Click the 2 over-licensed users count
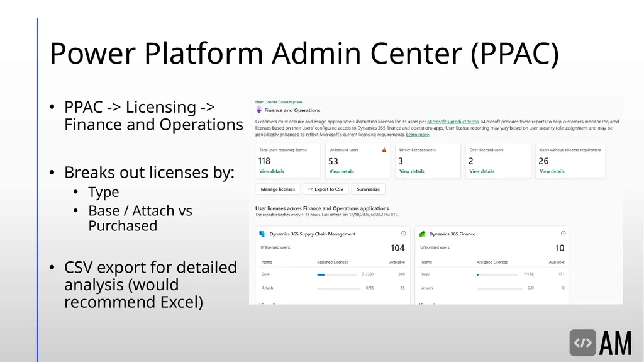644x362 pixels. point(470,161)
